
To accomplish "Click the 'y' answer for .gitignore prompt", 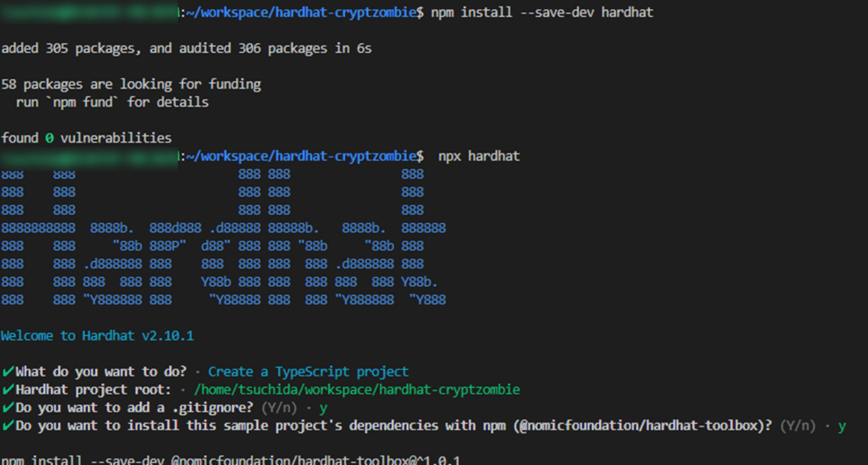I will (x=323, y=407).
